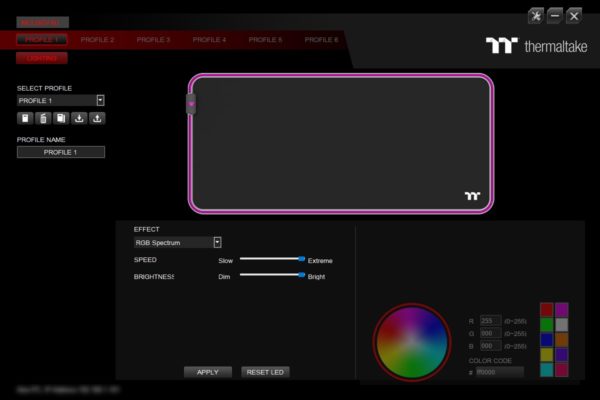This screenshot has height=400, width=600.
Task: Select the purple color swatch
Action: (561, 355)
